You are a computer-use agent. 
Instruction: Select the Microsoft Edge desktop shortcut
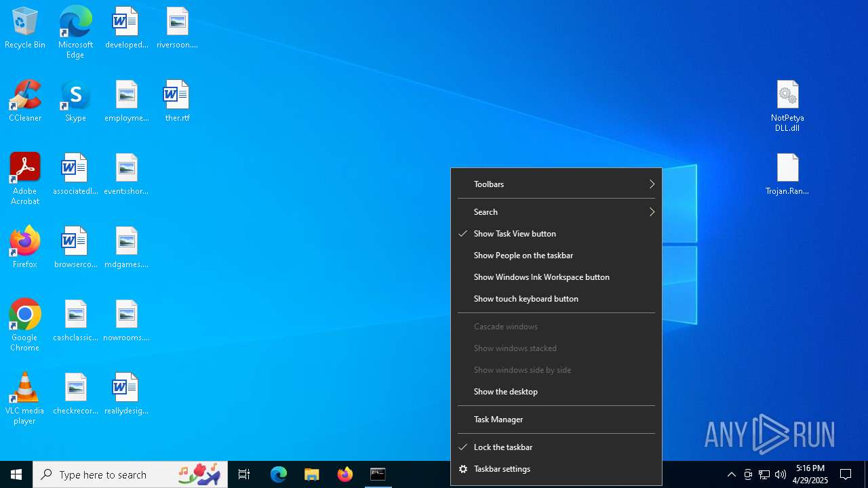tap(75, 33)
